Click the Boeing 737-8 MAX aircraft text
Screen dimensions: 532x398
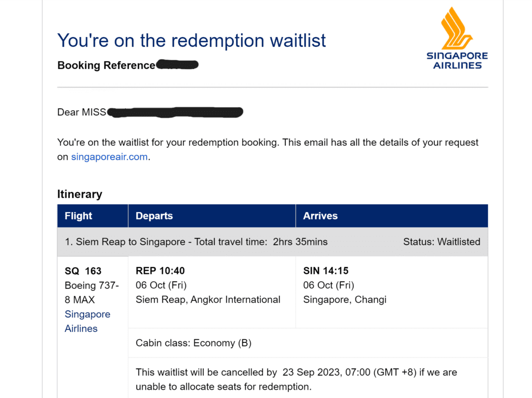91,293
